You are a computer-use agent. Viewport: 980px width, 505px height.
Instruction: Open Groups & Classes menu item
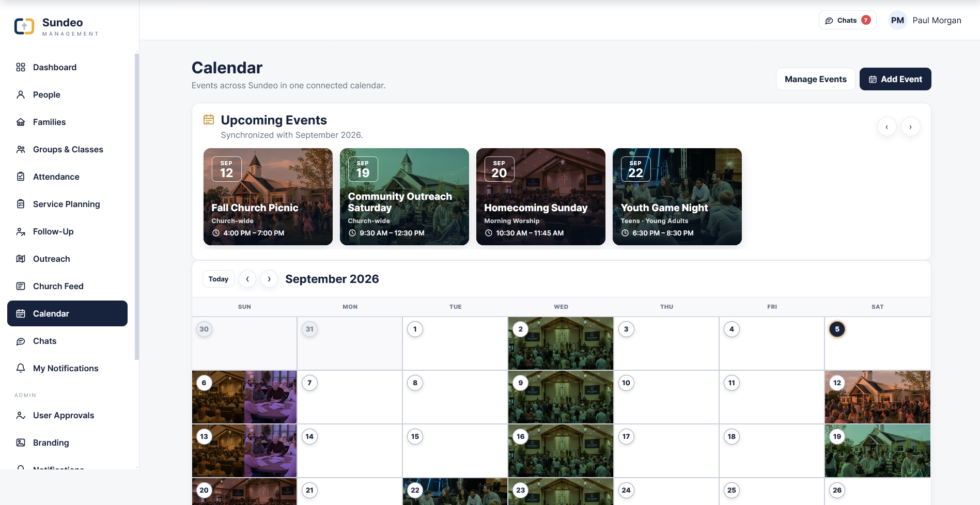point(67,149)
